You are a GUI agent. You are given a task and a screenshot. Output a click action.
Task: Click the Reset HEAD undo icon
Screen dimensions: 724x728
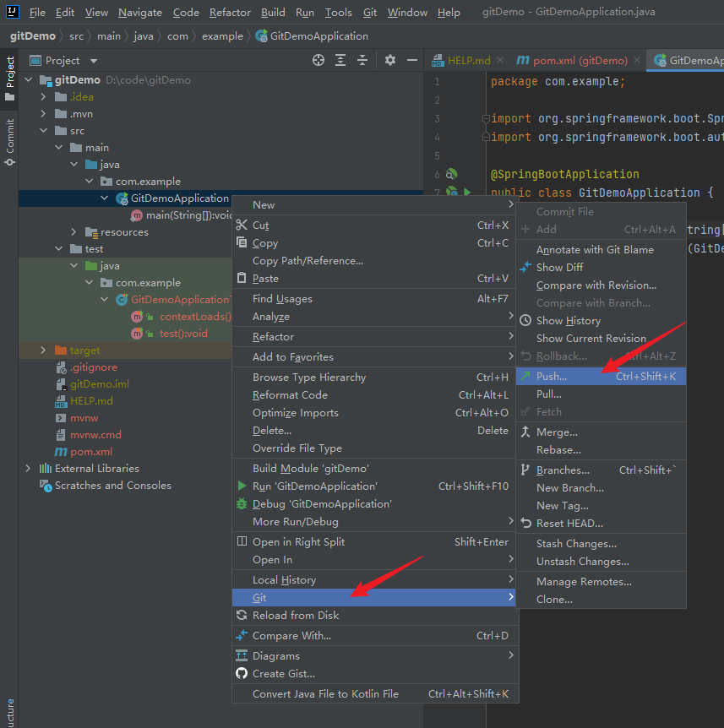coord(525,524)
